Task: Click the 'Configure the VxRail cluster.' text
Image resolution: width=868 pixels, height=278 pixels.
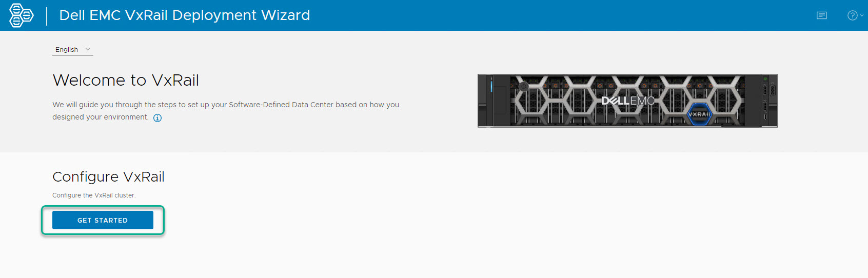Action: [94, 195]
